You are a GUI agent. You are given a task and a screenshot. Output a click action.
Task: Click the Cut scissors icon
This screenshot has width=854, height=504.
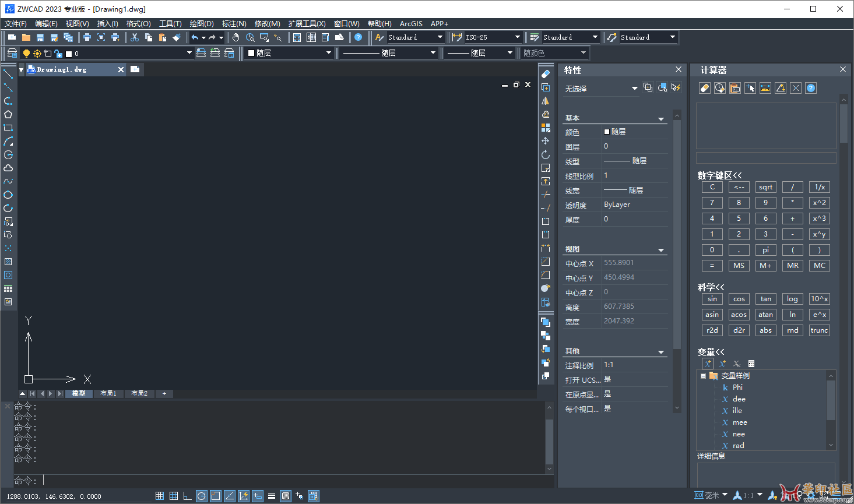(x=135, y=37)
